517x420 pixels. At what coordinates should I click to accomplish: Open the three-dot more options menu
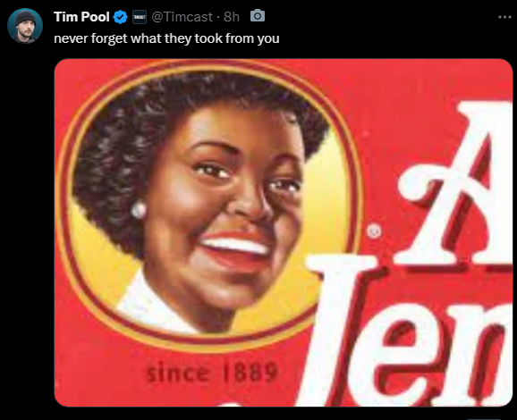(504, 17)
